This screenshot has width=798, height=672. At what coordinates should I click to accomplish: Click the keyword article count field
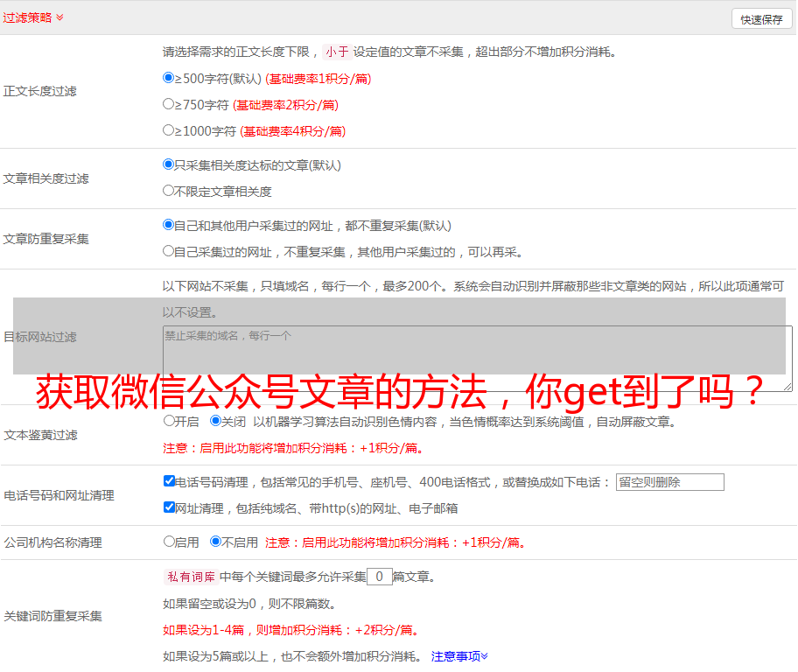tap(379, 577)
